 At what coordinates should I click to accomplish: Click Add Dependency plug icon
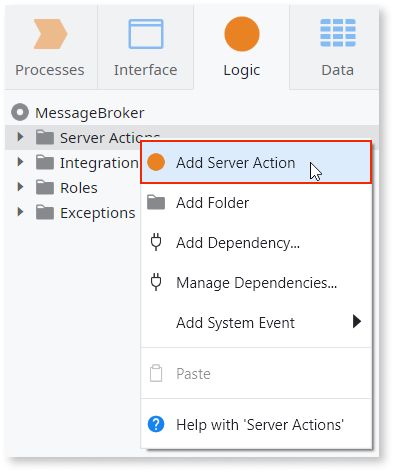coord(156,242)
